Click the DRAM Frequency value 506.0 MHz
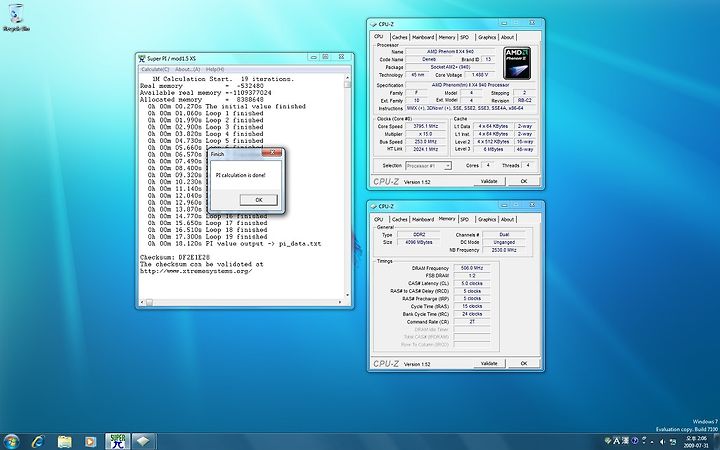720x450 pixels. 472,268
